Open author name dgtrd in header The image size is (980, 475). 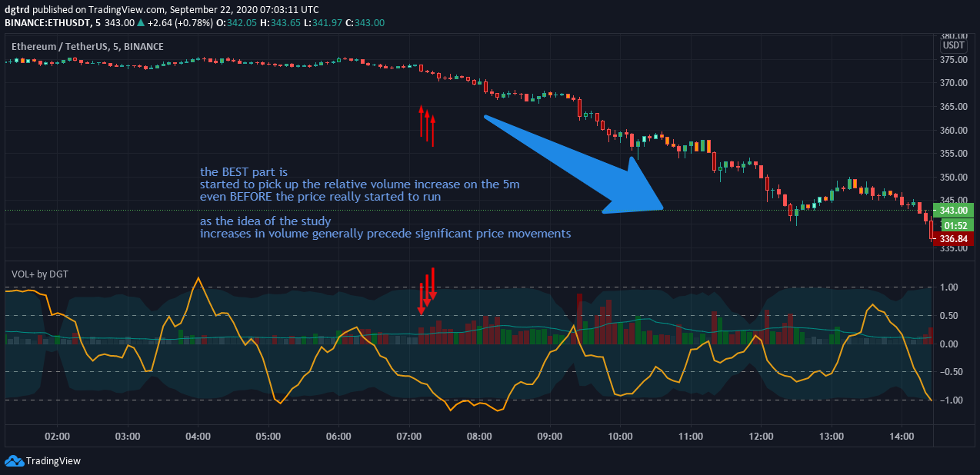click(18, 9)
